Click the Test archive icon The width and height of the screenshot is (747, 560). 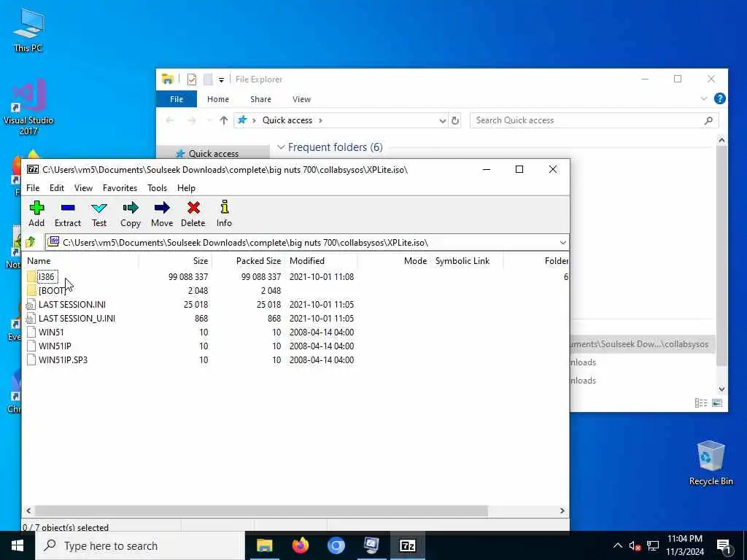[99, 214]
